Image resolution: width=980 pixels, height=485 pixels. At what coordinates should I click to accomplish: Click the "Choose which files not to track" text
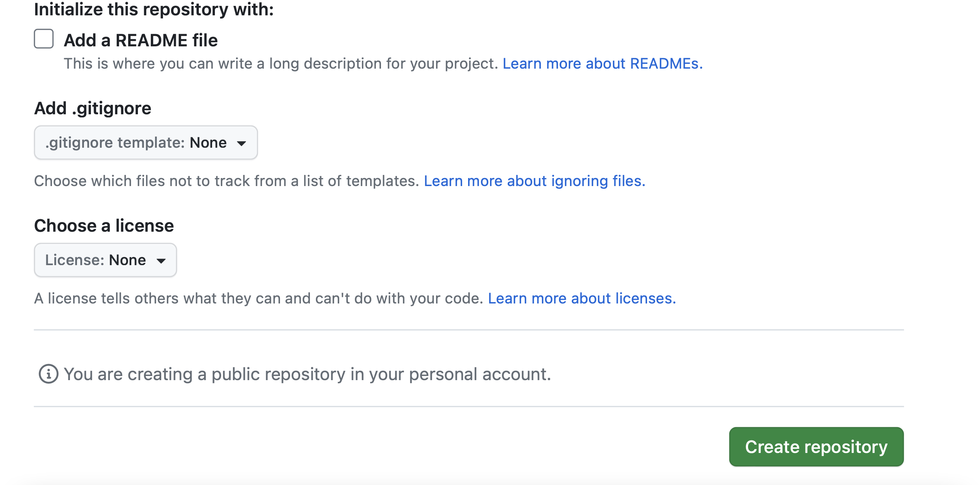click(226, 181)
